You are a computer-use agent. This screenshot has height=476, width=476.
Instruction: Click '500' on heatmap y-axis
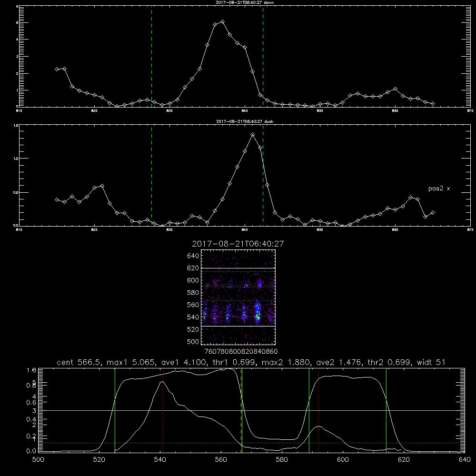[x=193, y=341]
